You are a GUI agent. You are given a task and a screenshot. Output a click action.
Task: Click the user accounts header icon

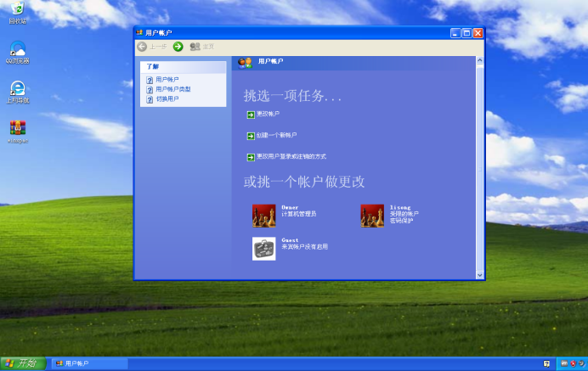point(246,63)
